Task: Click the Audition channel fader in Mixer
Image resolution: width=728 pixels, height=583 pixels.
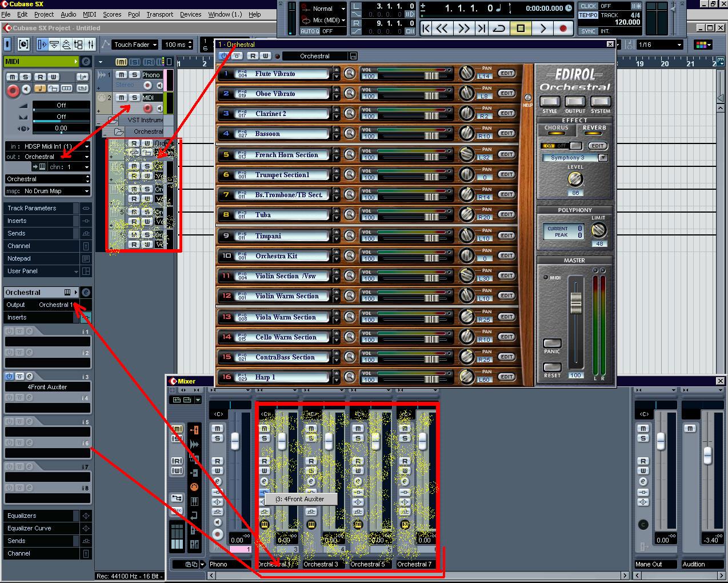Action: [707, 456]
